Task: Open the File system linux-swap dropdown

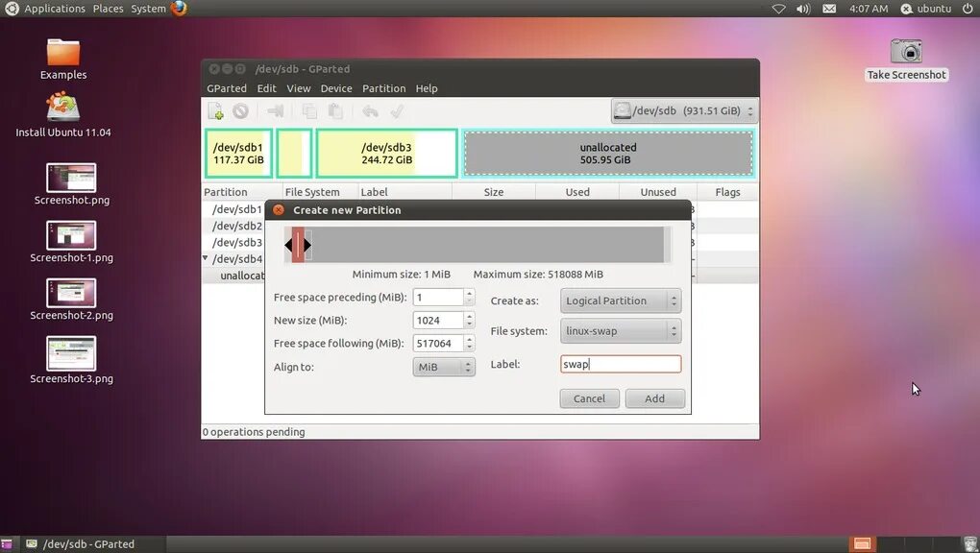Action: pos(621,331)
